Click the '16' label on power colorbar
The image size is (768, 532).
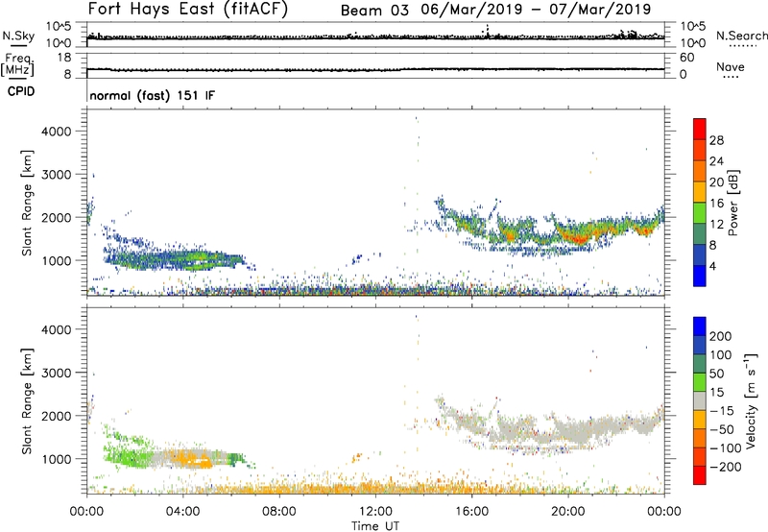(x=716, y=203)
